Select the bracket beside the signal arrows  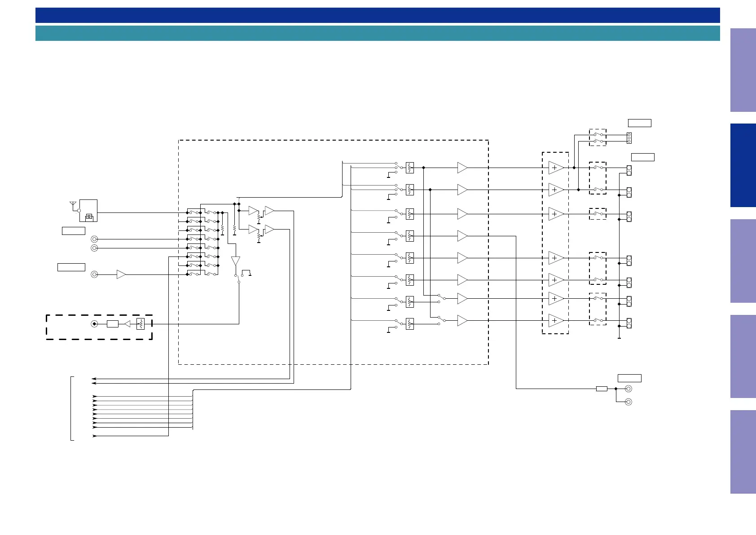click(x=72, y=408)
